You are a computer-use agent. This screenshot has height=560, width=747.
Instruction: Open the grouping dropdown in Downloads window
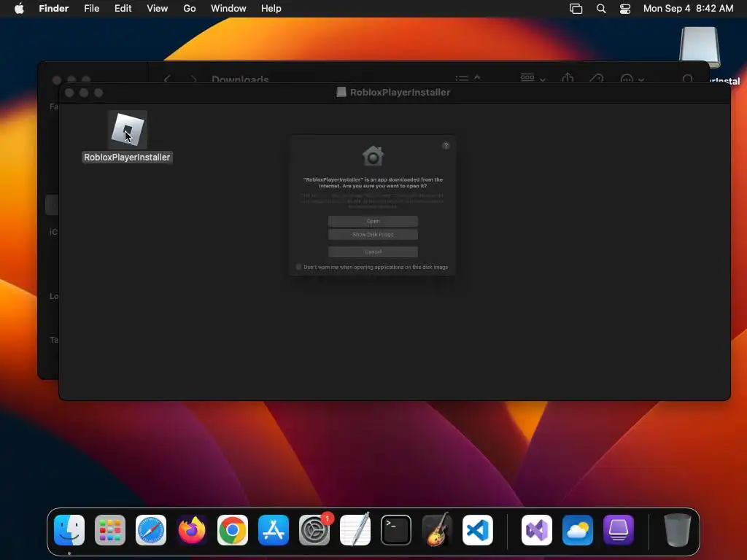point(533,77)
